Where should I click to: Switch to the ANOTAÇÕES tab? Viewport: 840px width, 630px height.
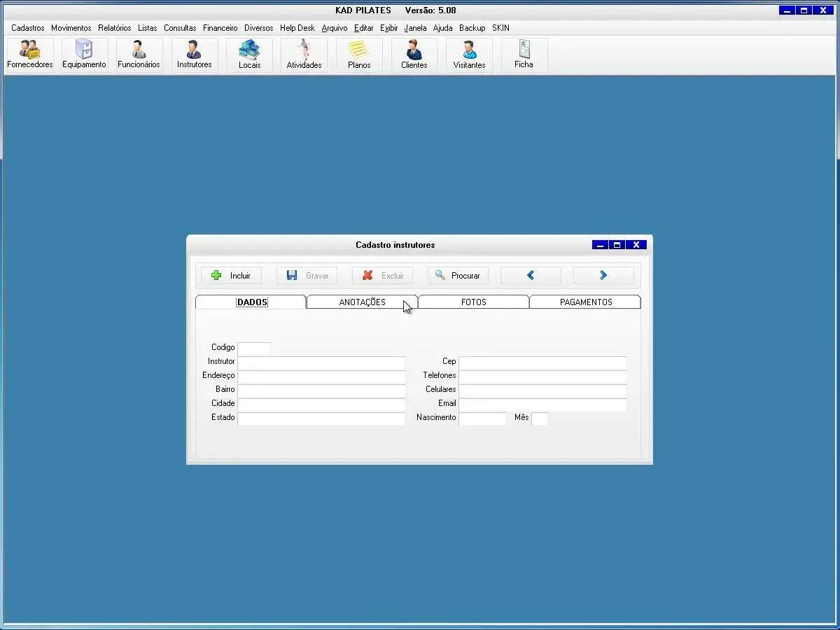tap(362, 302)
